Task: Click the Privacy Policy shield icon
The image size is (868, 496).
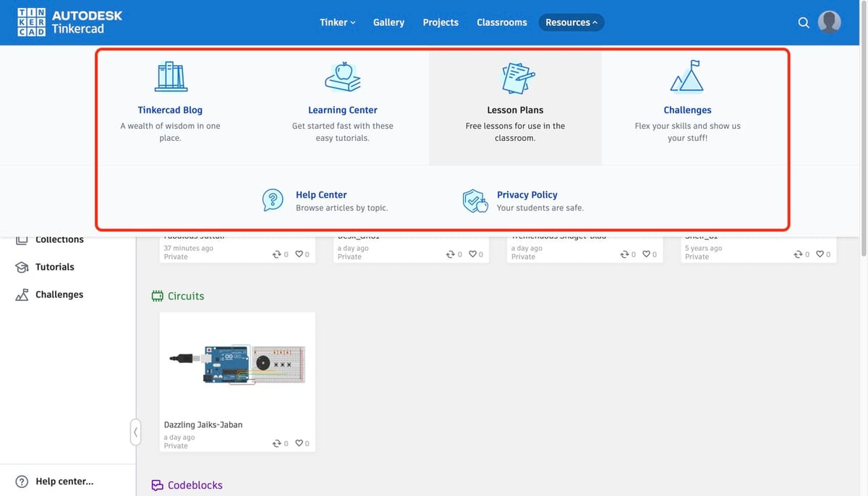Action: pyautogui.click(x=475, y=200)
